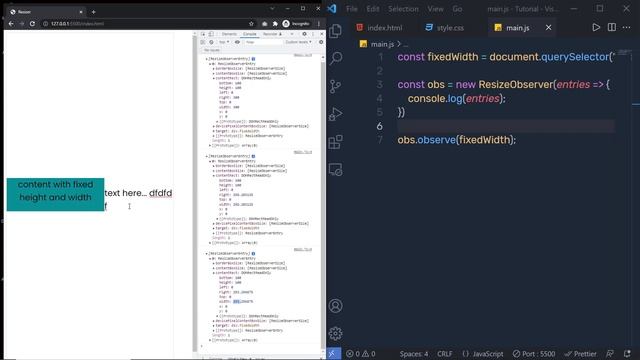640x360 pixels.
Task: Open the View menu in VS Code
Action: (436, 9)
